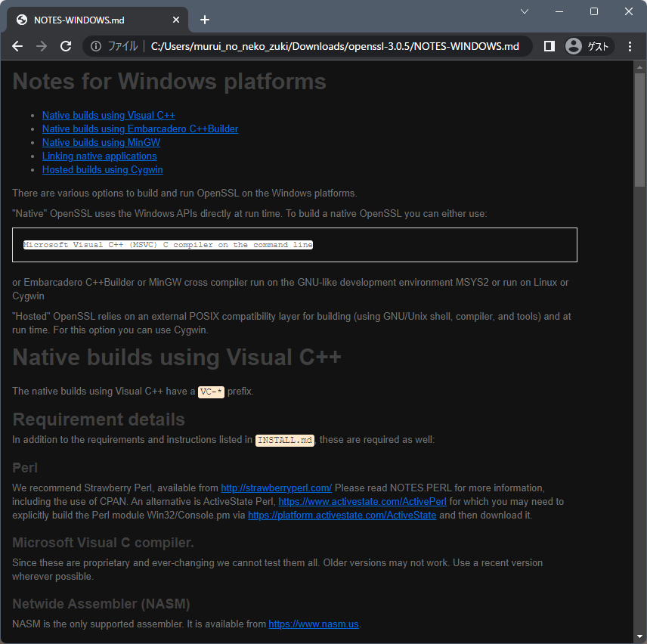This screenshot has height=644, width=647.
Task: Open the ゲスト guest profile button
Action: 589,46
